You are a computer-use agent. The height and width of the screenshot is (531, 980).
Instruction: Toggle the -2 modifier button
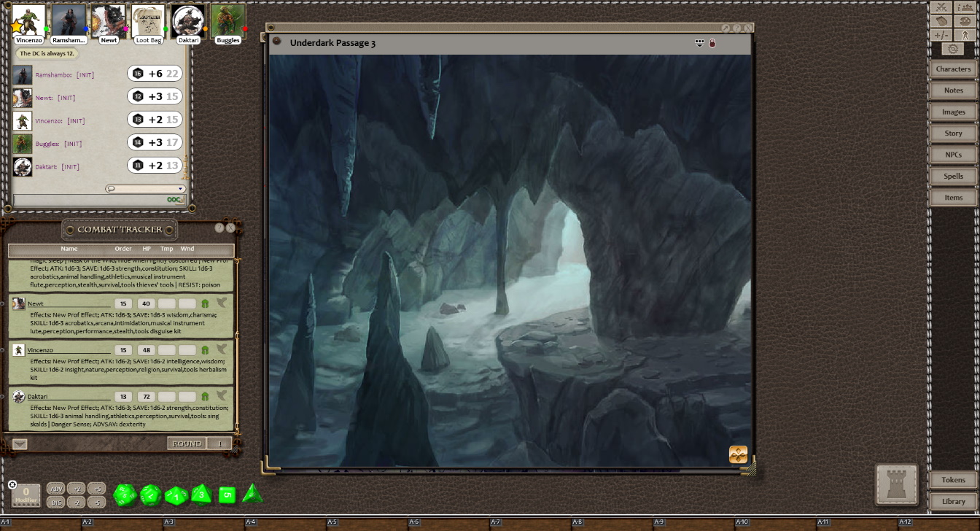[77, 503]
